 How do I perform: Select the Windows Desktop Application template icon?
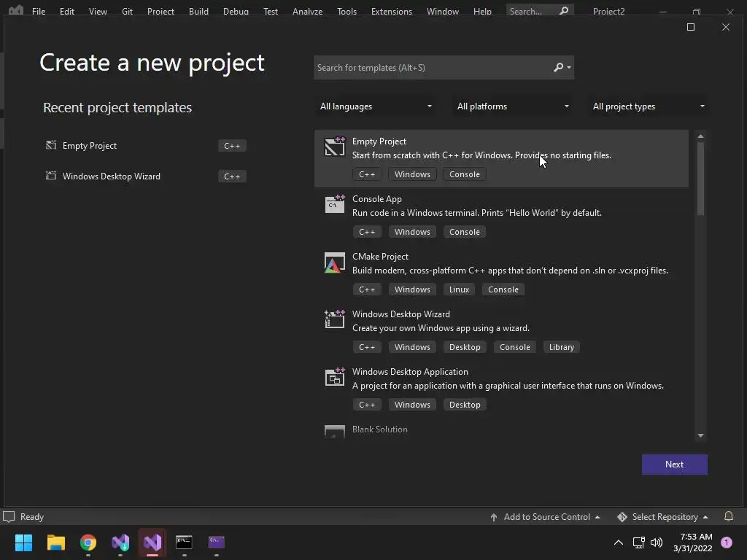(x=334, y=377)
